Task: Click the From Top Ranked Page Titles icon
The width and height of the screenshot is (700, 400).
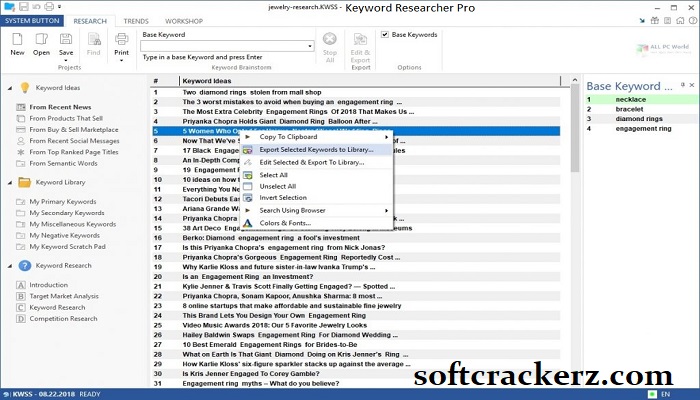Action: [21, 152]
